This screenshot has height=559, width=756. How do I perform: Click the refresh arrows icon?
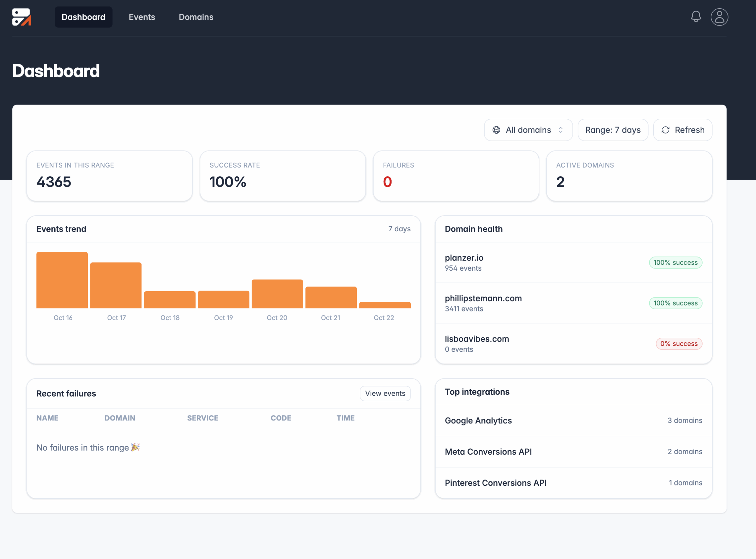(x=665, y=130)
